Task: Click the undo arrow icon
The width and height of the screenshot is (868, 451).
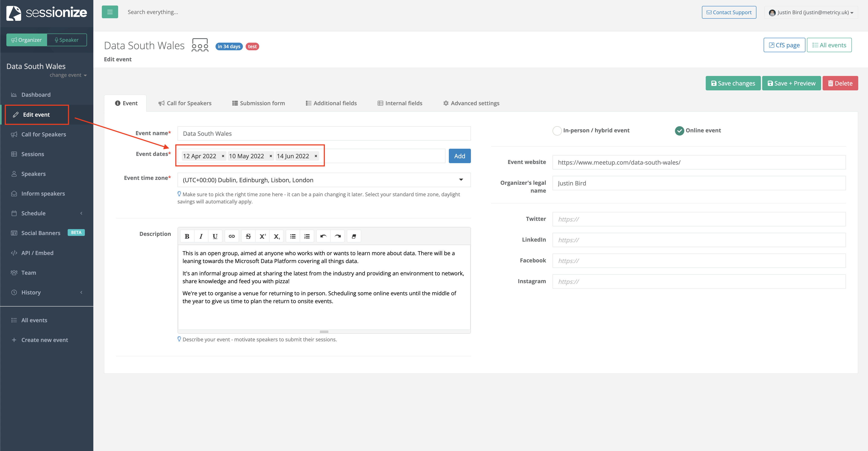Action: coord(323,236)
